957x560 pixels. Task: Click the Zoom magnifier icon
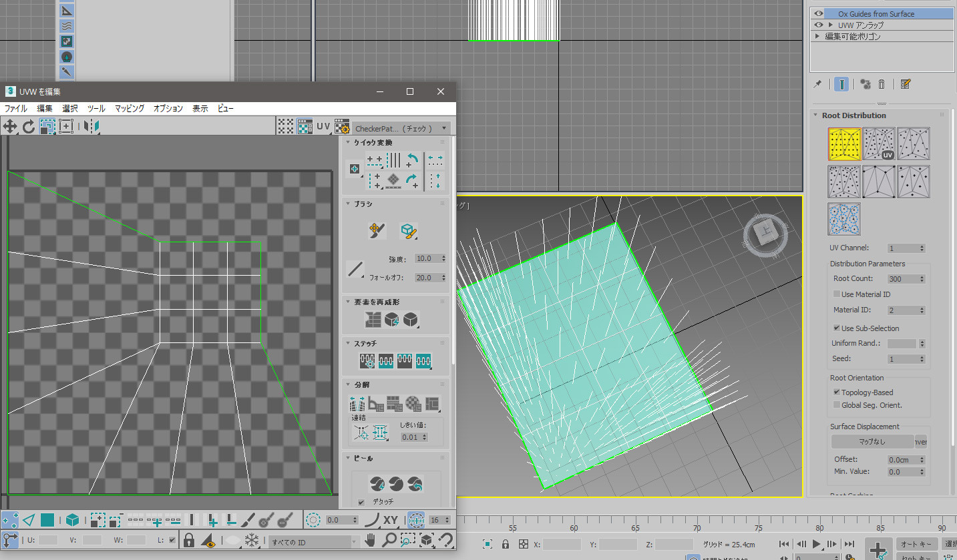point(389,540)
